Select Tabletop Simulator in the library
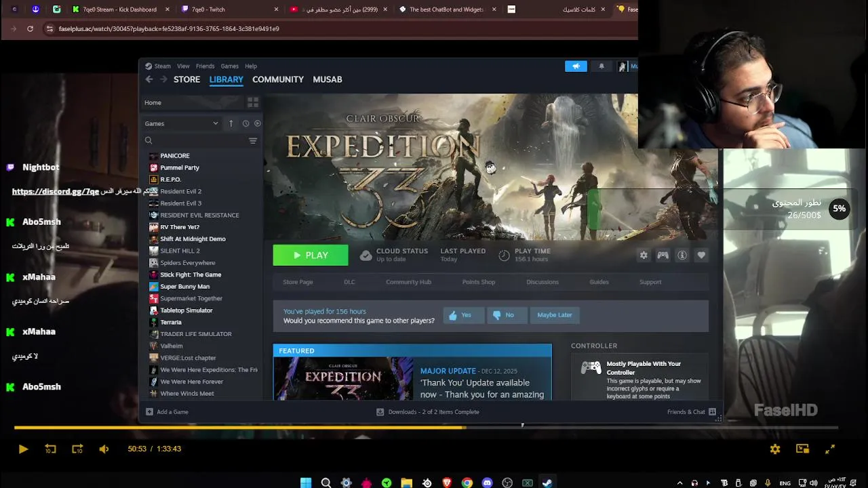The height and width of the screenshot is (488, 868). (x=186, y=310)
